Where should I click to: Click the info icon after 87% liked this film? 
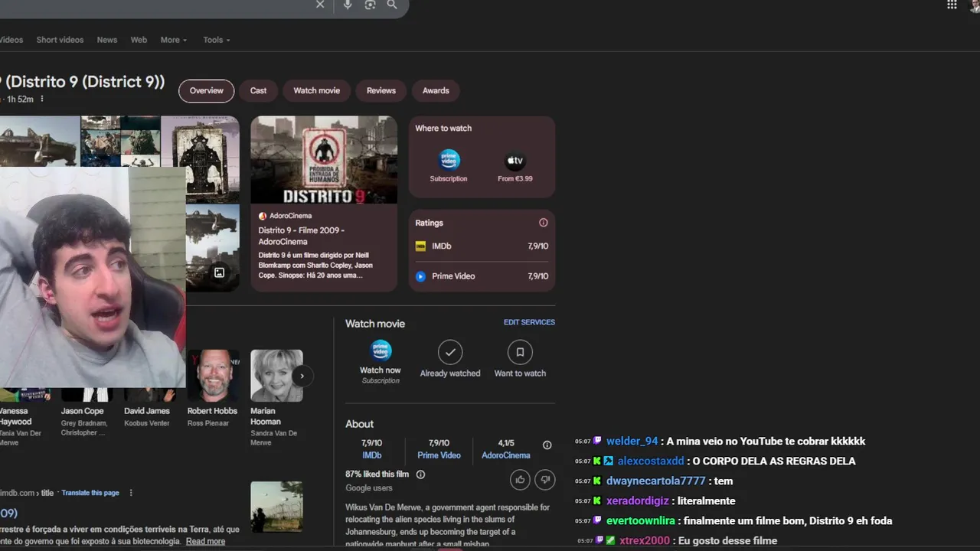(420, 474)
